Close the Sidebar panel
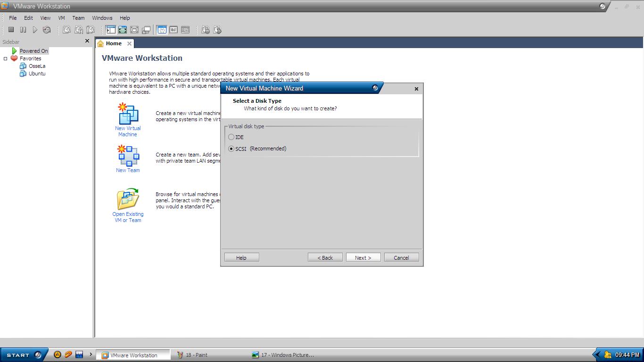Viewport: 644px width, 362px height. [87, 41]
